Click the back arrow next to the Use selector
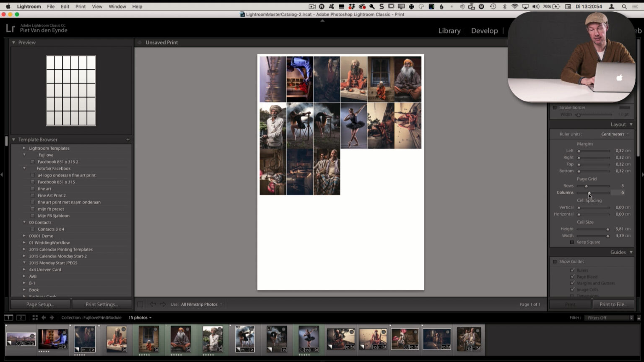The image size is (644, 362). [153, 304]
